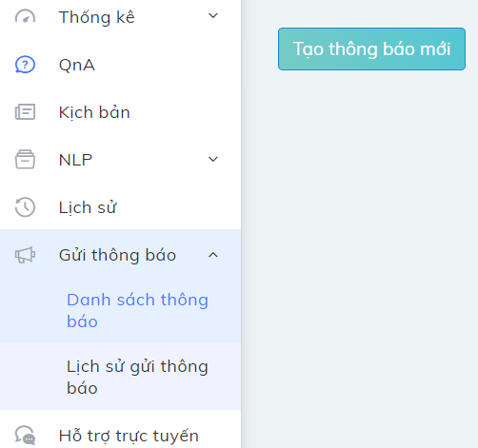Open the Lịch sử menu item

coord(88,207)
